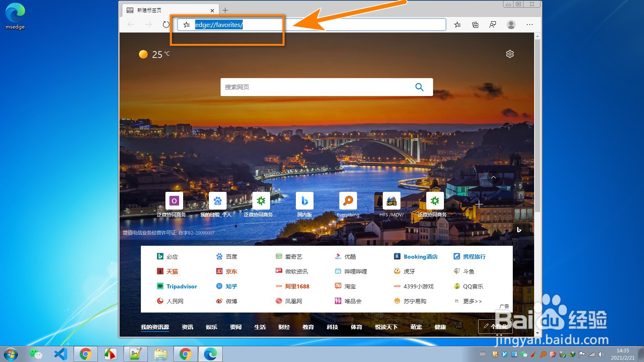
Task: Open a new tab with plus
Action: tap(225, 10)
